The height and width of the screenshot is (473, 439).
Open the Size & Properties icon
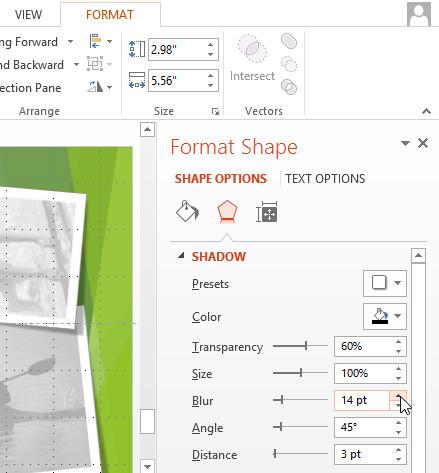(x=267, y=212)
